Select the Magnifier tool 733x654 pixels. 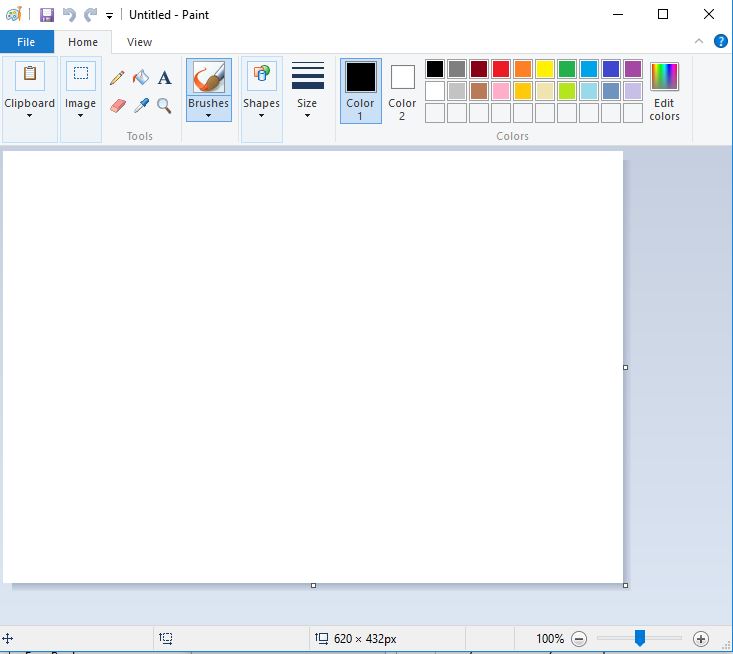pyautogui.click(x=164, y=106)
